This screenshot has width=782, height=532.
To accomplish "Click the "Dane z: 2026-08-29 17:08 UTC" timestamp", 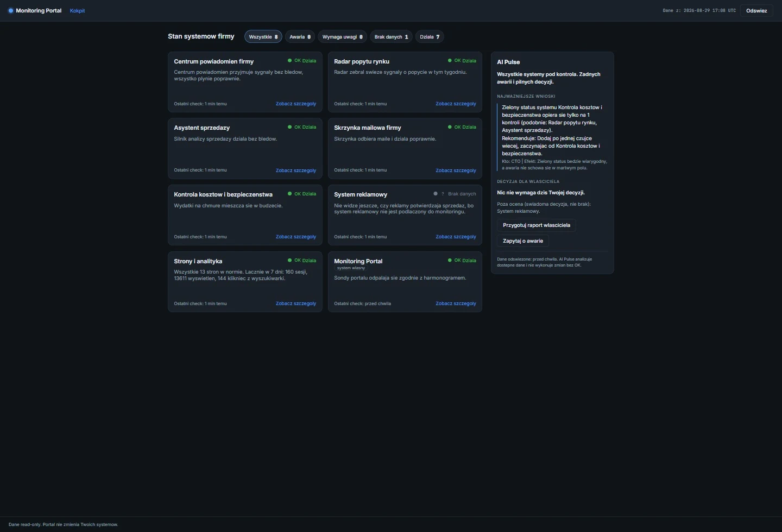I will click(x=699, y=11).
